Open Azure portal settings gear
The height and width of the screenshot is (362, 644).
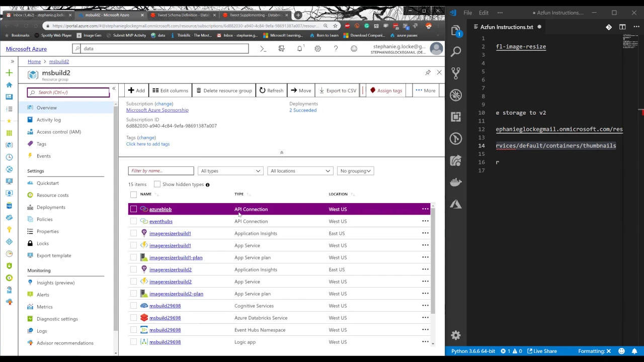coord(317,49)
